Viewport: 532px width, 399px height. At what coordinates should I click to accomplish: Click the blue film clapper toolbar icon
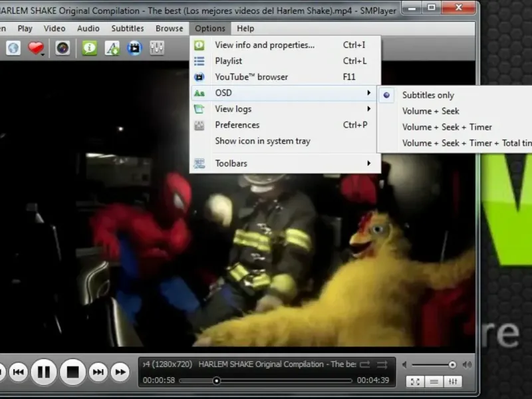[x=135, y=48]
